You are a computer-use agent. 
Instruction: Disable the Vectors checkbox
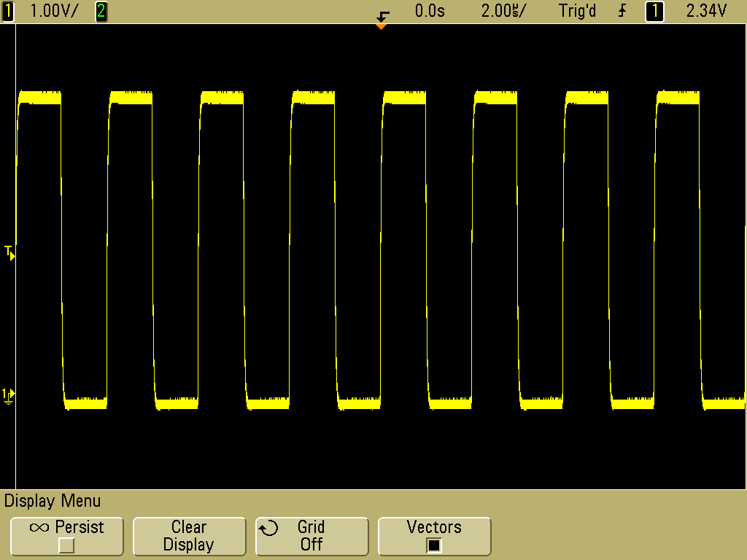pos(434,545)
